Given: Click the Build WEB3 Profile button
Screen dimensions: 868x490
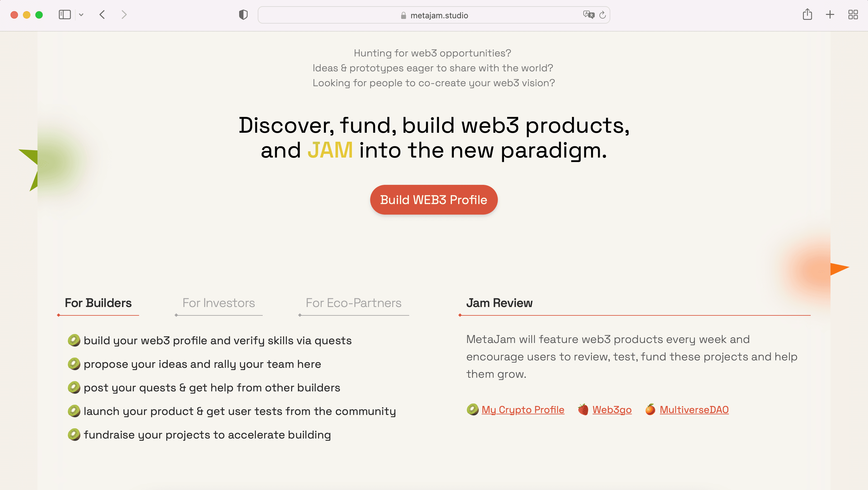Looking at the screenshot, I should (434, 200).
